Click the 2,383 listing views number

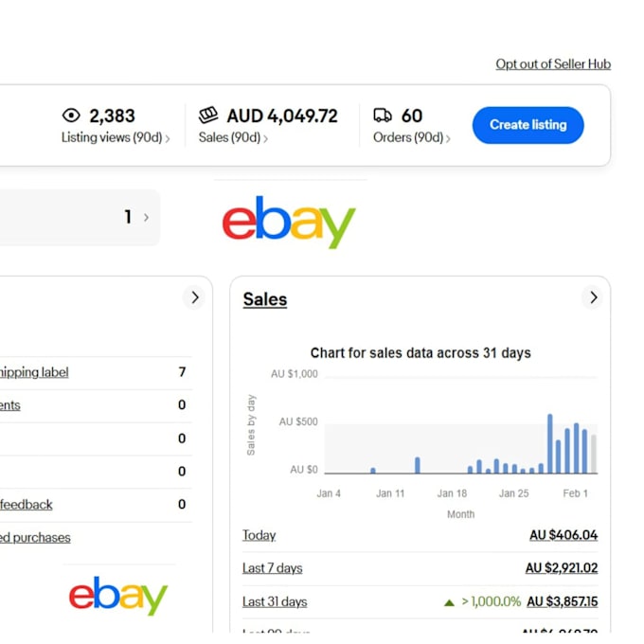pyautogui.click(x=112, y=116)
